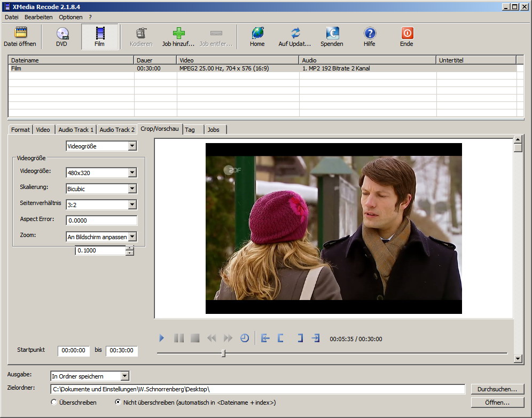Viewport: 532px width, 418px height.
Task: Click the video position seek slider handle
Action: [223, 353]
